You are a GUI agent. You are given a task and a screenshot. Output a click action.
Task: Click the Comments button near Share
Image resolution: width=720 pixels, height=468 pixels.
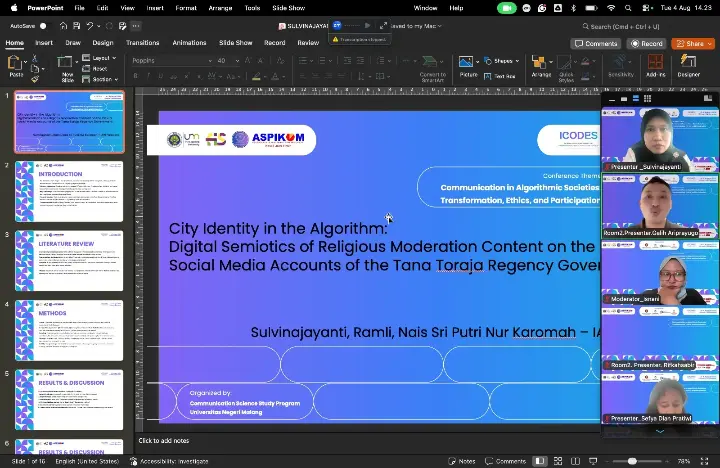596,44
